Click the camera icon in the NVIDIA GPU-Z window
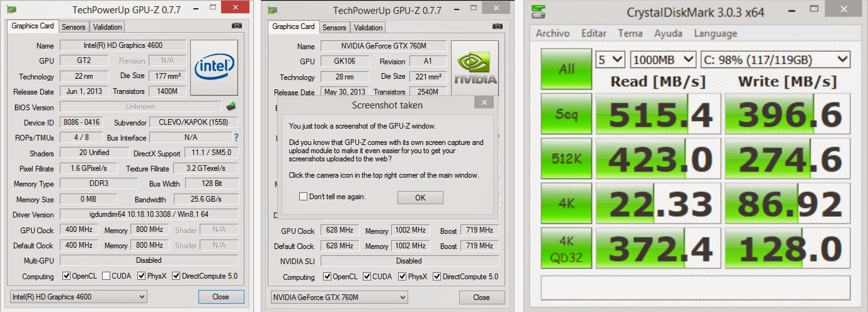The image size is (868, 312). (x=497, y=26)
